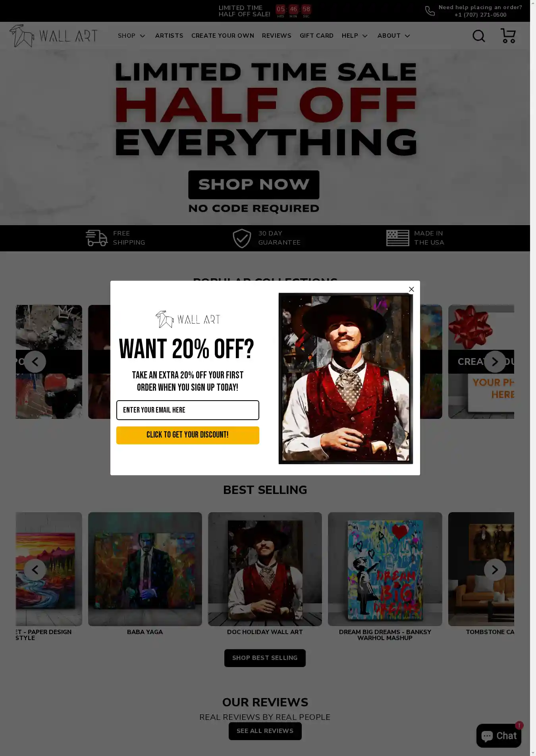Open the Gift Card menu item
The height and width of the screenshot is (756, 536).
pyautogui.click(x=316, y=36)
